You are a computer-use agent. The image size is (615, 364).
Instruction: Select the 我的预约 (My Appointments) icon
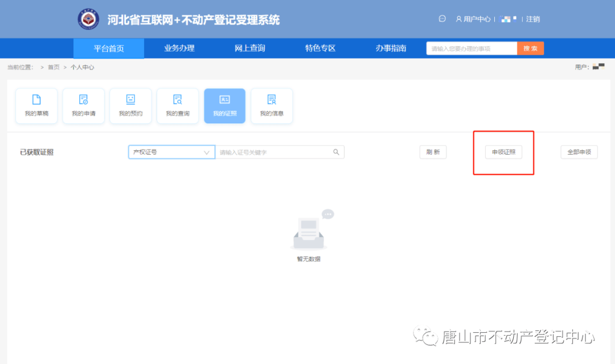130,106
